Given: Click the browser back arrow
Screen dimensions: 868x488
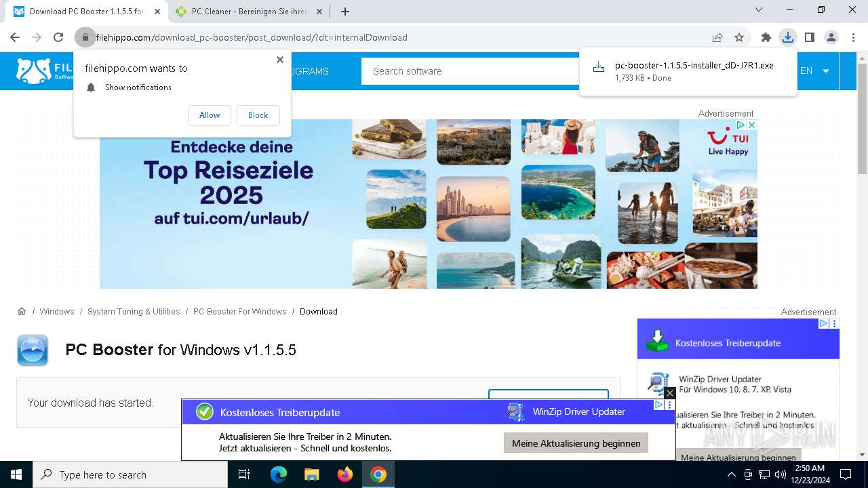Looking at the screenshot, I should pyautogui.click(x=15, y=37).
